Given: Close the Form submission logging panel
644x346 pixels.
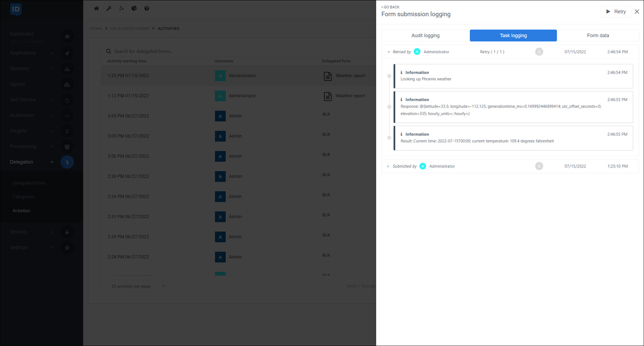Looking at the screenshot, I should click(x=637, y=12).
